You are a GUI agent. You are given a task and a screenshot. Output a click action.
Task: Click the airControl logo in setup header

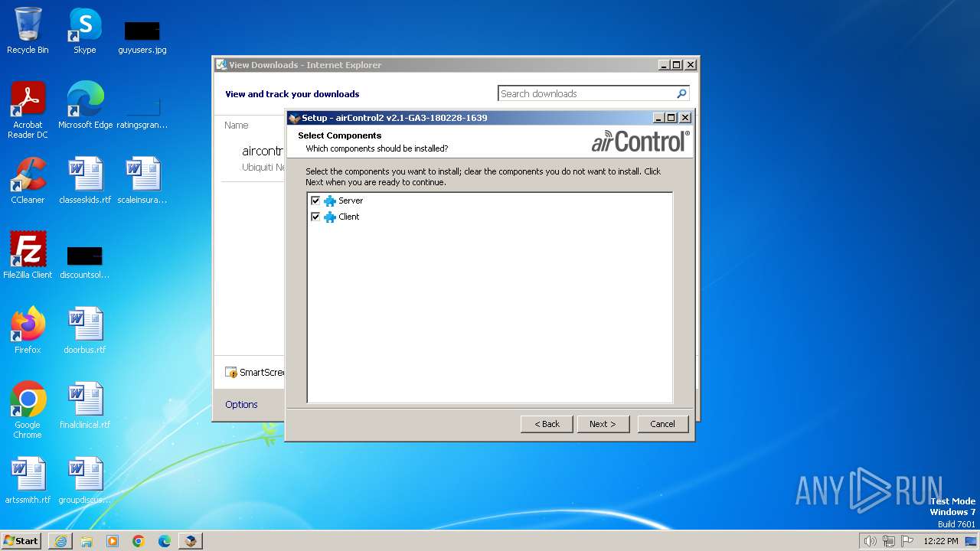pyautogui.click(x=641, y=141)
